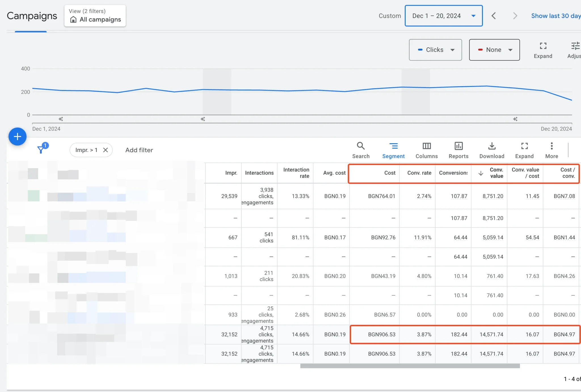Open the Clicks metric dropdown
Image resolution: width=581 pixels, height=392 pixels.
click(435, 50)
